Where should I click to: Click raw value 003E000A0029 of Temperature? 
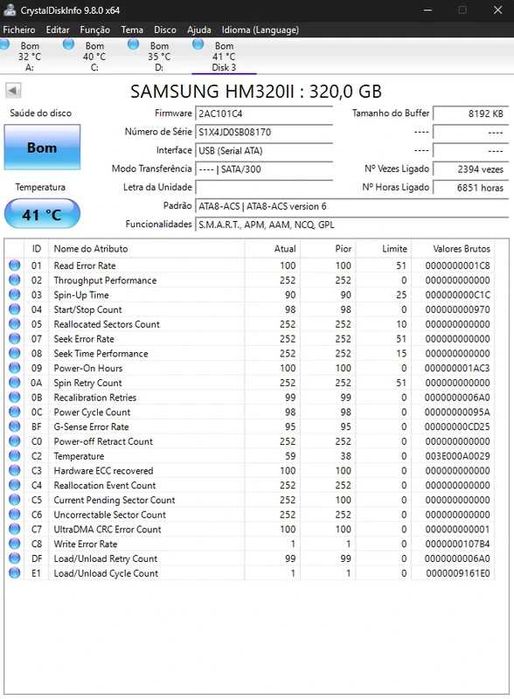(457, 456)
